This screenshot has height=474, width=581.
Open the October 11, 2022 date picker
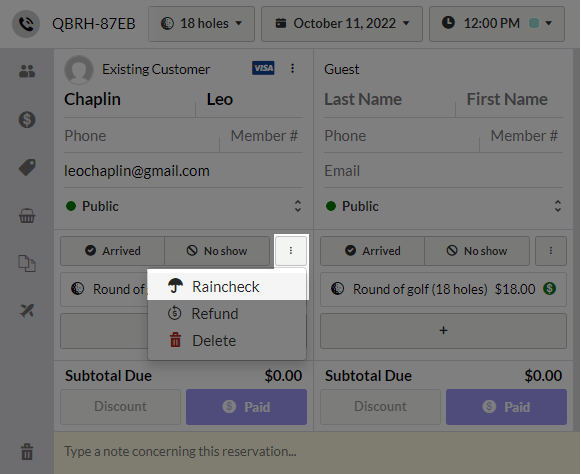342,24
